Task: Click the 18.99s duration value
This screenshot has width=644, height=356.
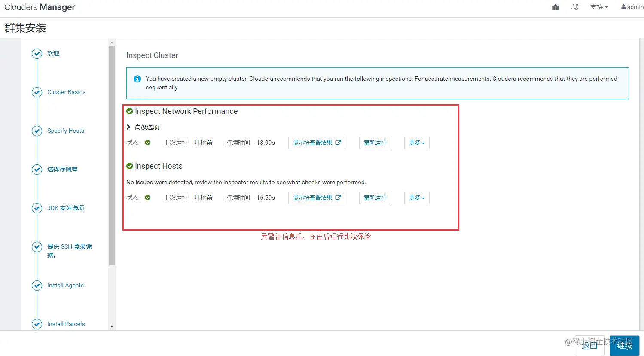Action: pyautogui.click(x=266, y=143)
